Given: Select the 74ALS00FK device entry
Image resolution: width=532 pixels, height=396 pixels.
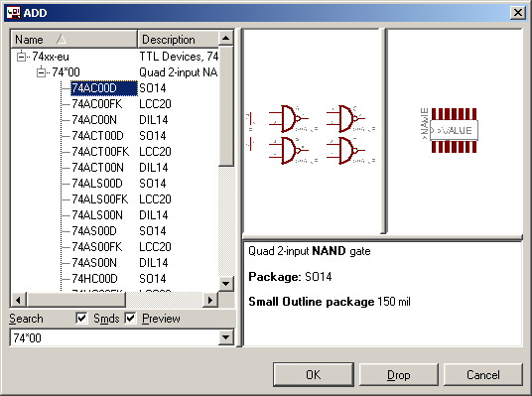Looking at the screenshot, I should 100,199.
